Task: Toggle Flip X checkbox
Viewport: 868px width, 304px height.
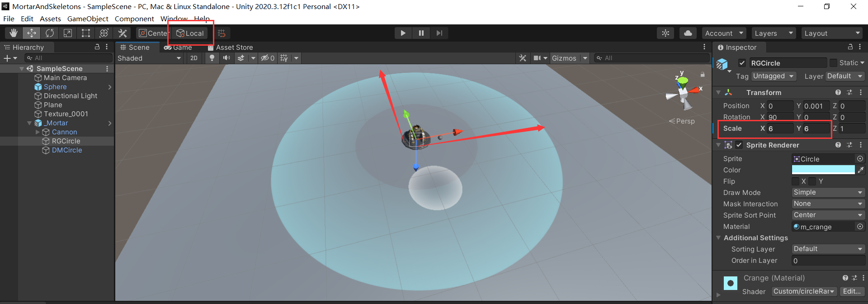Action: (x=795, y=181)
